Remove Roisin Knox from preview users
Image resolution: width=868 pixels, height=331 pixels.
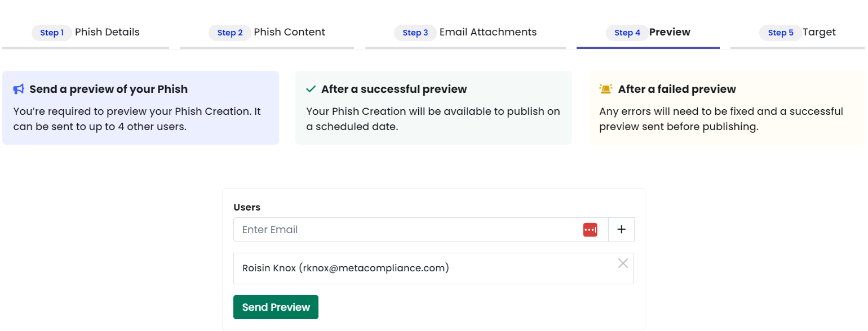click(x=623, y=263)
